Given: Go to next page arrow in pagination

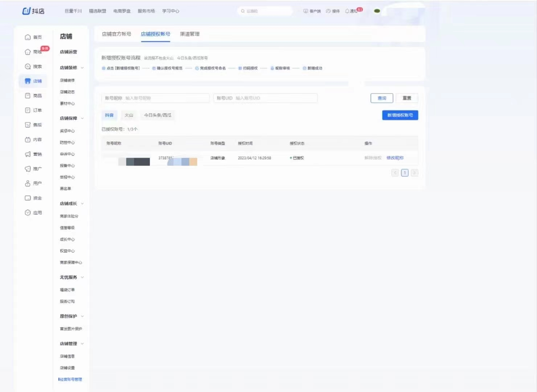Looking at the screenshot, I should pyautogui.click(x=414, y=173).
